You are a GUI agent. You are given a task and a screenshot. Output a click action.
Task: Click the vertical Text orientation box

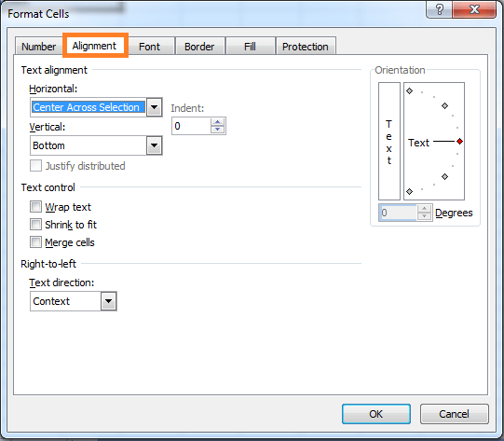click(x=388, y=141)
